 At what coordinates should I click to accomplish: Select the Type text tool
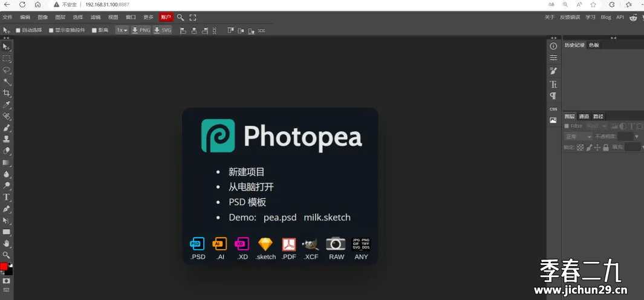(x=7, y=197)
